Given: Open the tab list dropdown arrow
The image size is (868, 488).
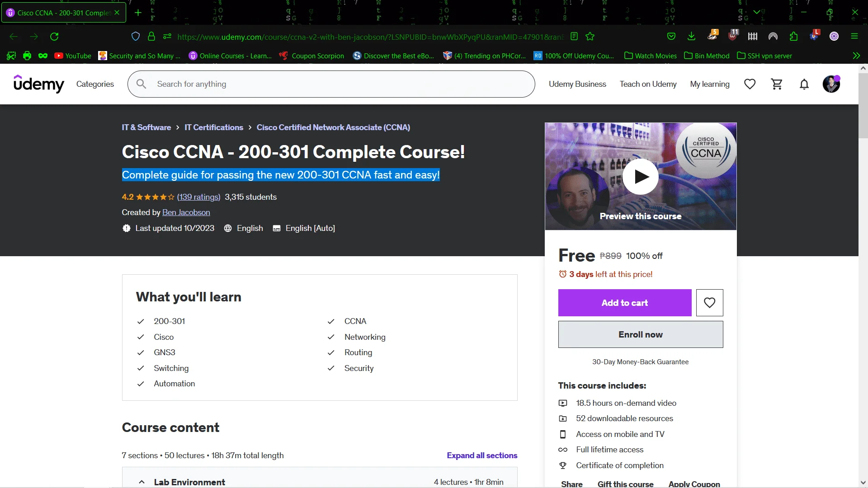Looking at the screenshot, I should point(756,12).
